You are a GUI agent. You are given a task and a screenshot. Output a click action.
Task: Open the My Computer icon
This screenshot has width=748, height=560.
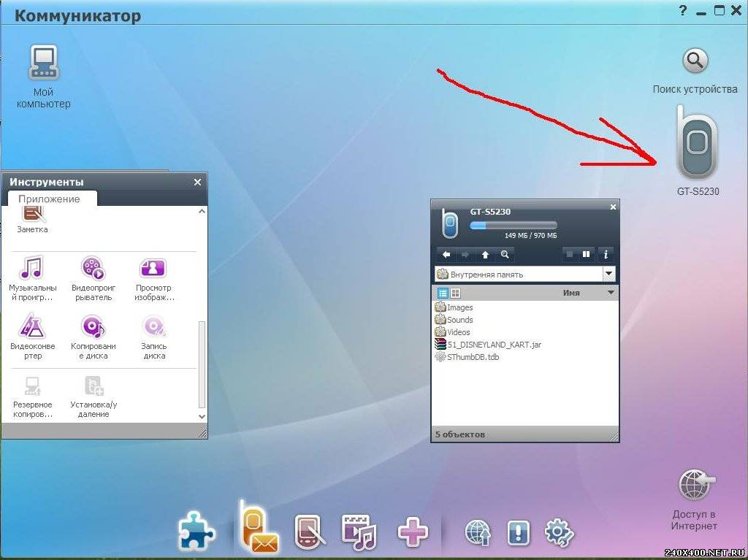click(43, 63)
